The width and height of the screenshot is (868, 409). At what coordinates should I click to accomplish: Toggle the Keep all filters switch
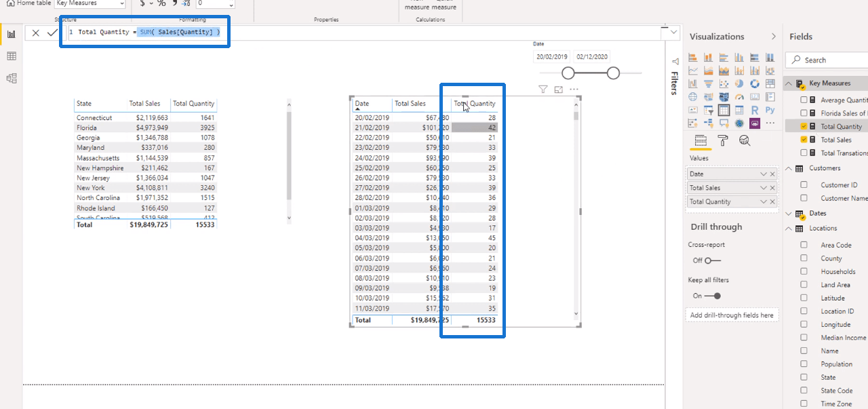point(712,296)
